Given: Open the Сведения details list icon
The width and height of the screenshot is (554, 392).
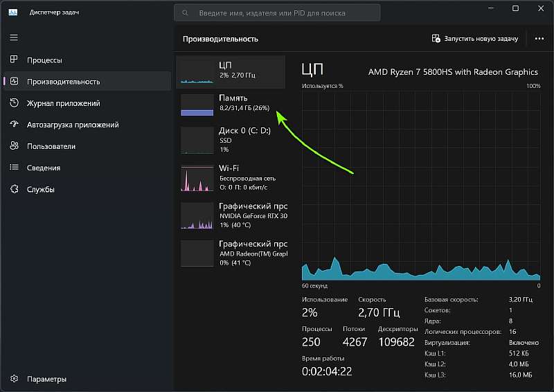Looking at the screenshot, I should 14,168.
